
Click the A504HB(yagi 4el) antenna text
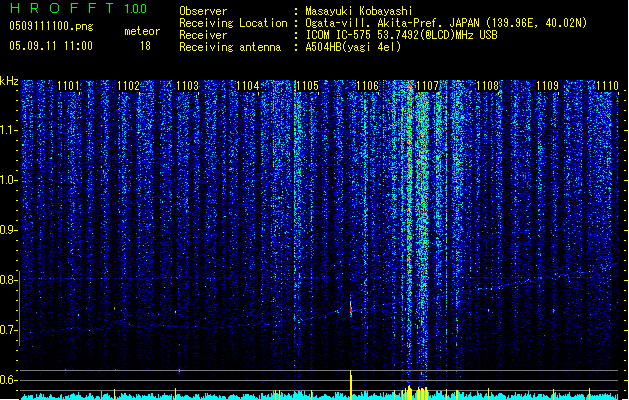pos(353,47)
